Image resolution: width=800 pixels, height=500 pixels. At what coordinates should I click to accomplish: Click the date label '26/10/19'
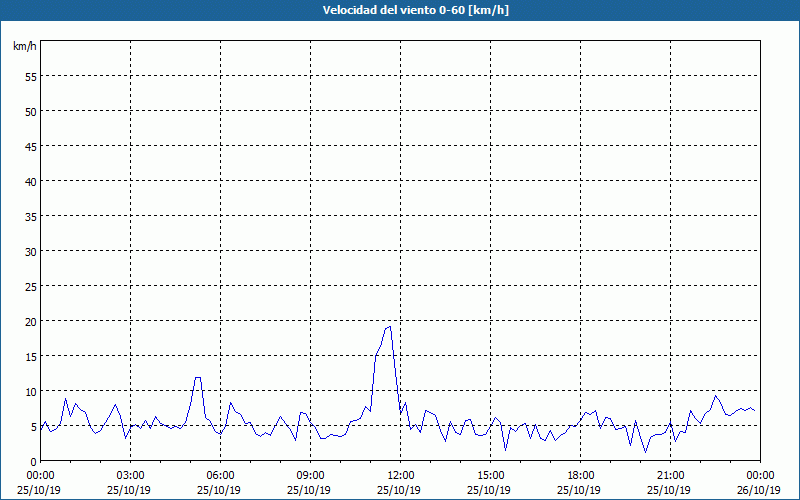click(759, 490)
